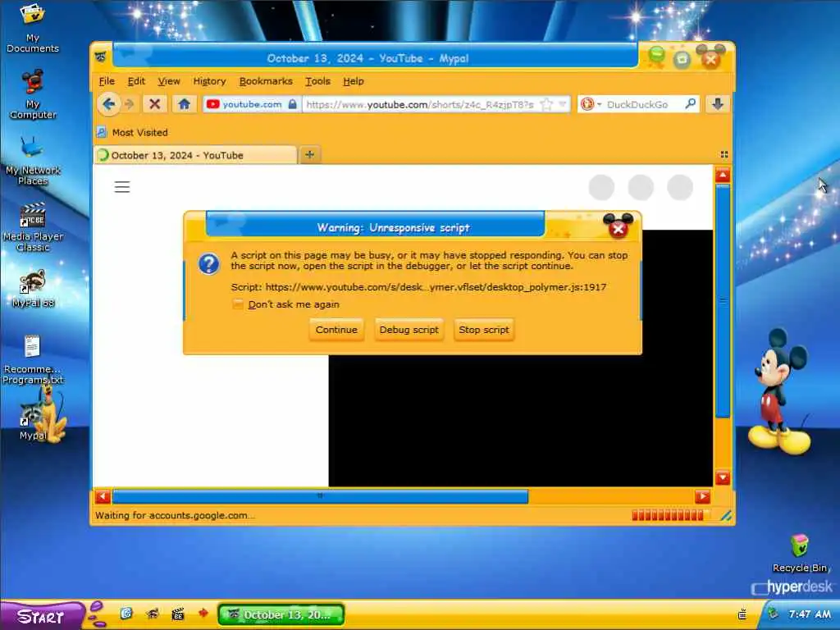Screen dimensions: 840x630
Task: Open the Recycle Bin
Action: coord(799,553)
